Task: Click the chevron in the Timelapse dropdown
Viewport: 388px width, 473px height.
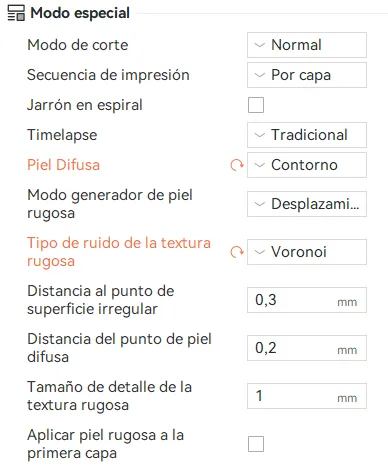Action: tap(259, 135)
